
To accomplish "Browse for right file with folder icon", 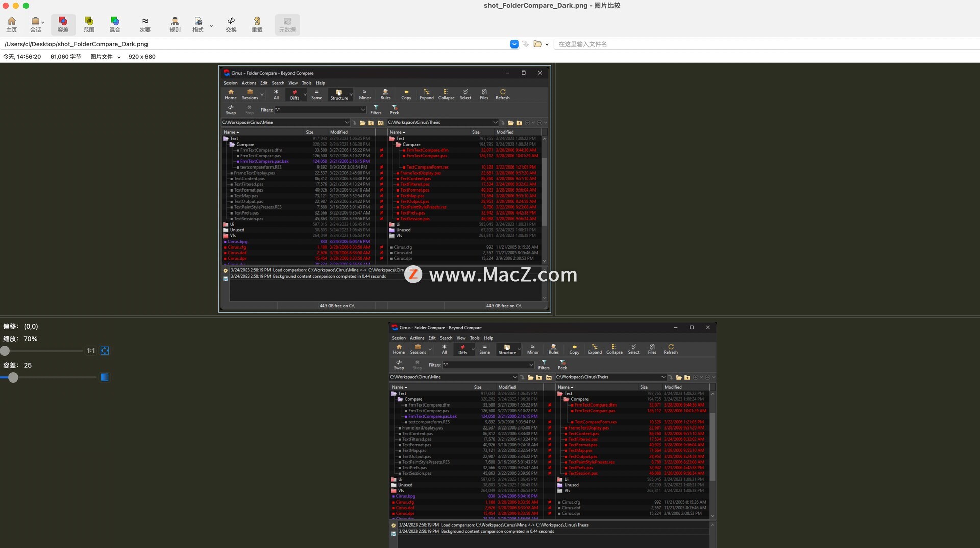I will click(x=537, y=44).
